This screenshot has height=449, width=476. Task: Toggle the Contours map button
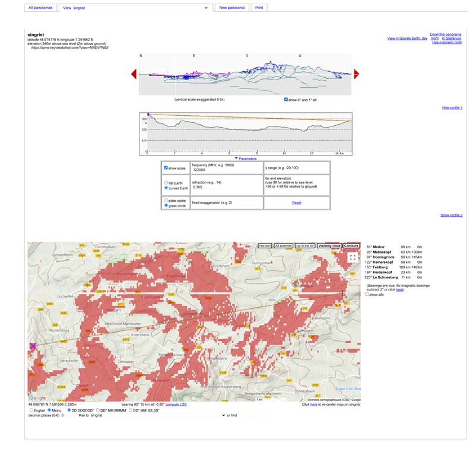pos(351,246)
